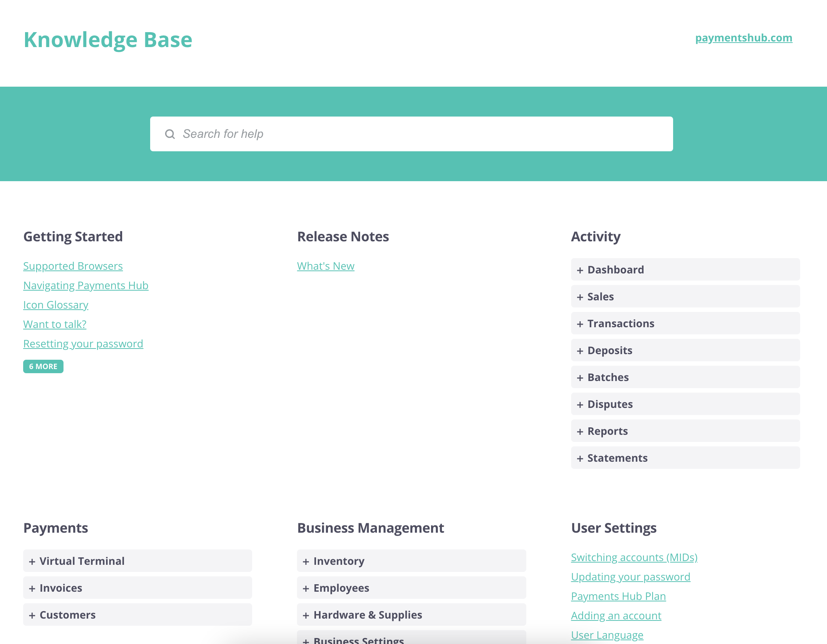Click the plus icon beside Deposits

pyautogui.click(x=580, y=350)
